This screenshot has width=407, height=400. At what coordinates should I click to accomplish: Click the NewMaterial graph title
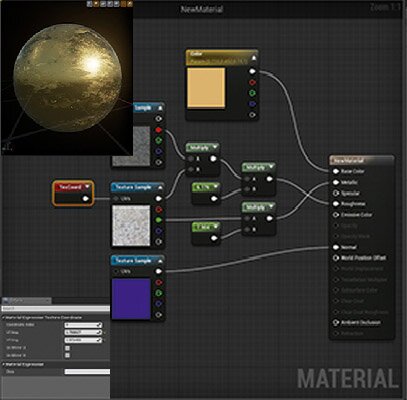pyautogui.click(x=202, y=9)
